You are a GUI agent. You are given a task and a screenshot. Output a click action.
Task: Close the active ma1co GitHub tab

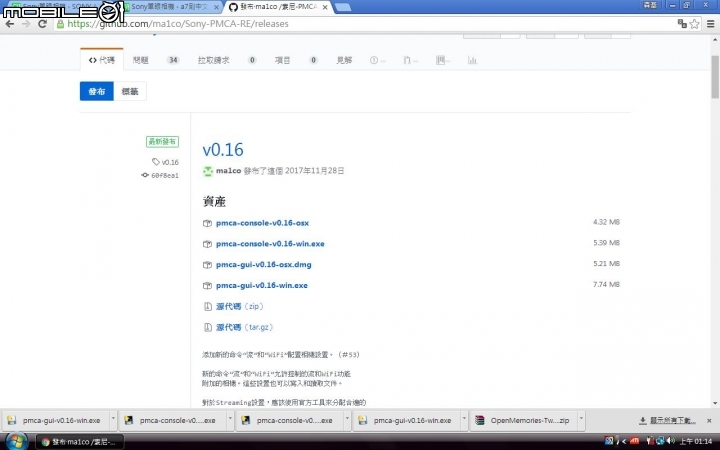tap(325, 7)
